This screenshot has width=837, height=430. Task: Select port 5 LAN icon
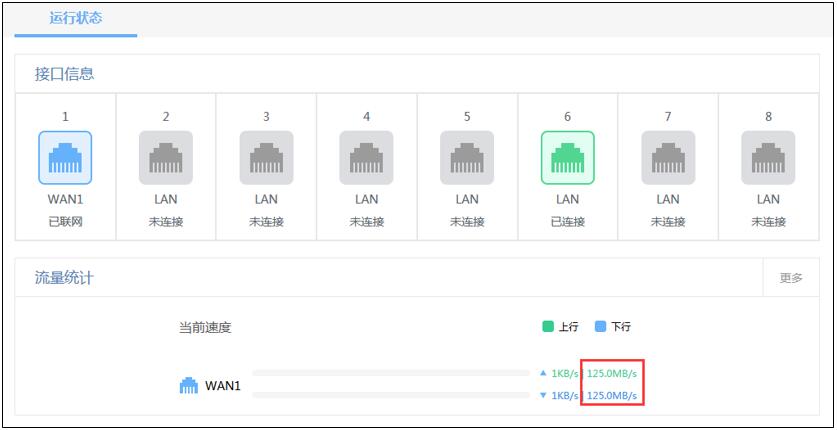point(467,158)
